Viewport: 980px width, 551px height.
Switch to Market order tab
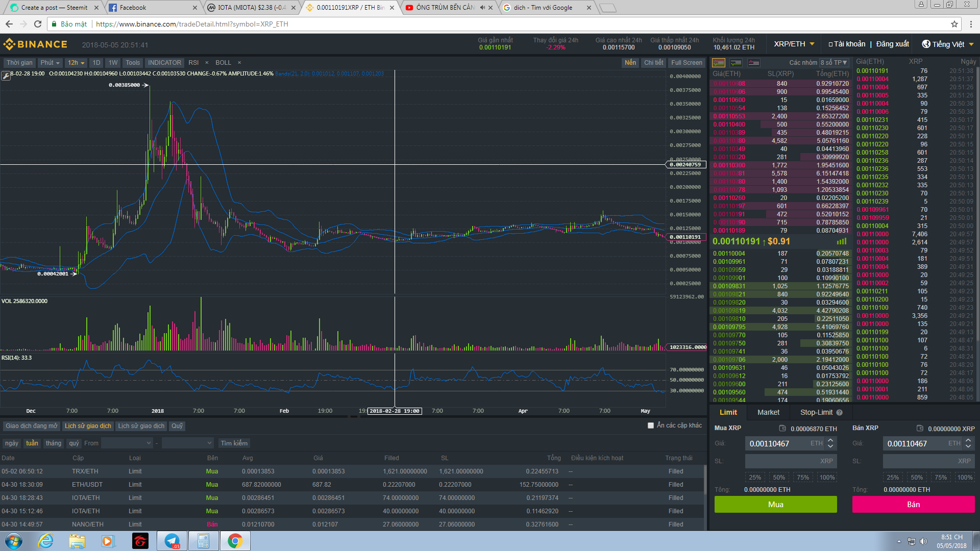click(x=768, y=413)
